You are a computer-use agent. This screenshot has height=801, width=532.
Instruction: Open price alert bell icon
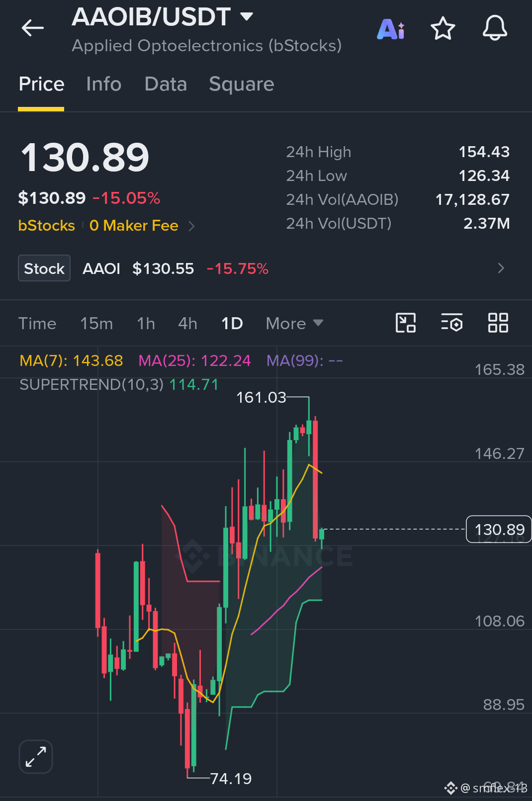coord(495,28)
